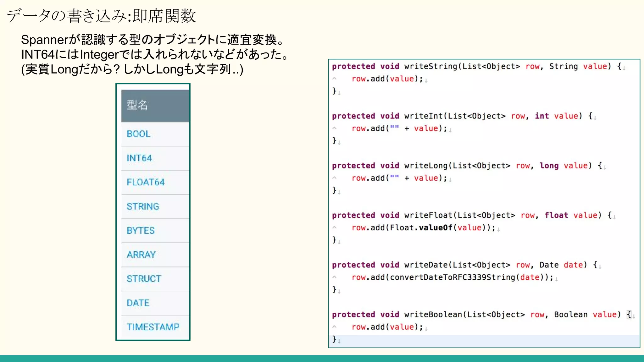The width and height of the screenshot is (644, 362).
Task: Click the 型名 table header
Action: click(x=155, y=106)
